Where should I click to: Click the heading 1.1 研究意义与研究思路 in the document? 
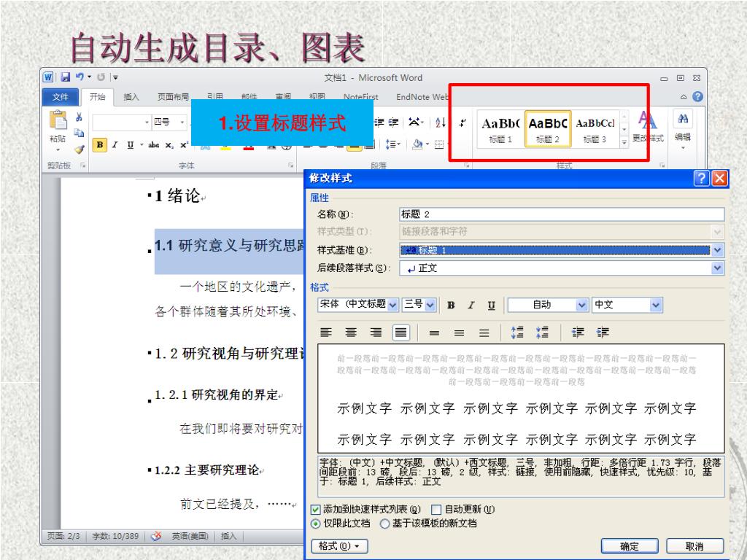click(x=230, y=246)
